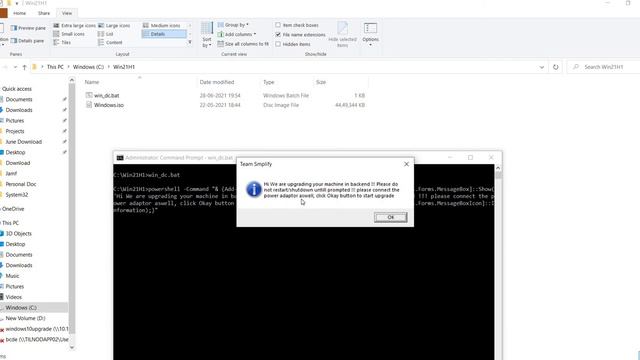Toggle the Preview pane

(x=28, y=28)
